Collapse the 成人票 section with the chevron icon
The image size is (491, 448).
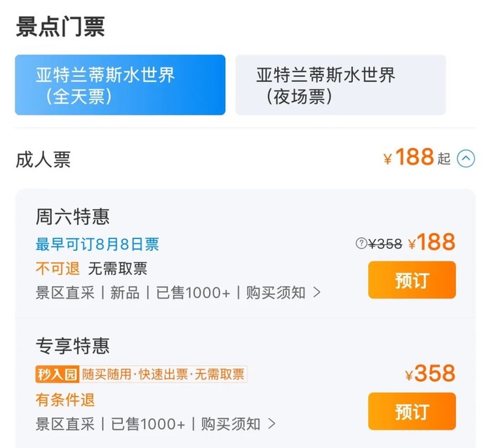[x=466, y=159]
